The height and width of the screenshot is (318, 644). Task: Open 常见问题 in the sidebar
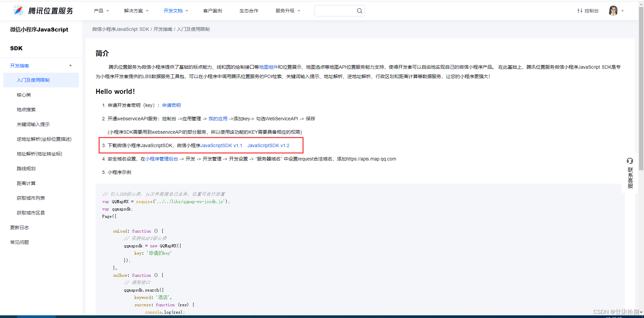point(19,242)
